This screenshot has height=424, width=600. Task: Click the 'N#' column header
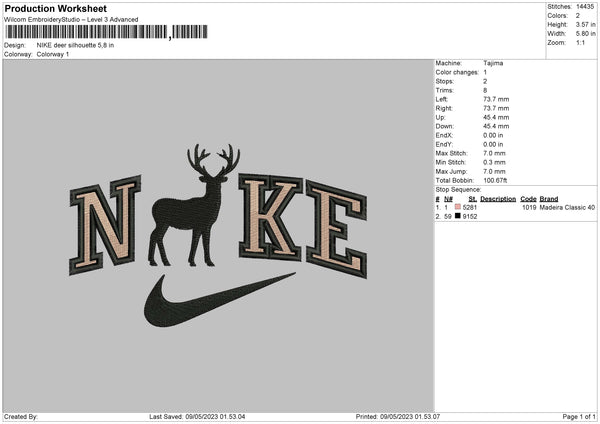pos(448,199)
